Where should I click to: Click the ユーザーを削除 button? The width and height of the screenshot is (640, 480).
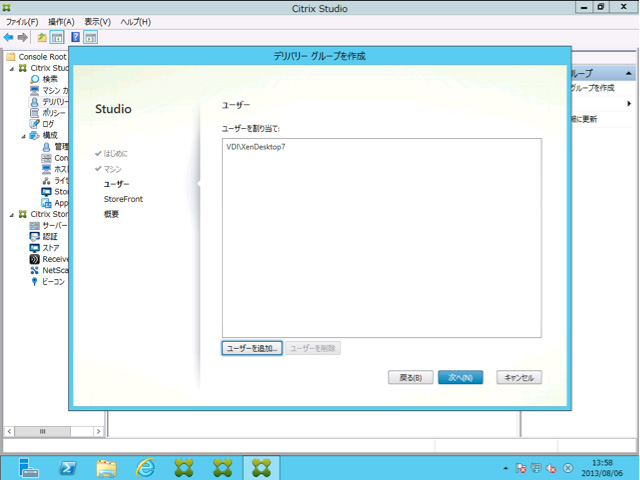[313, 348]
